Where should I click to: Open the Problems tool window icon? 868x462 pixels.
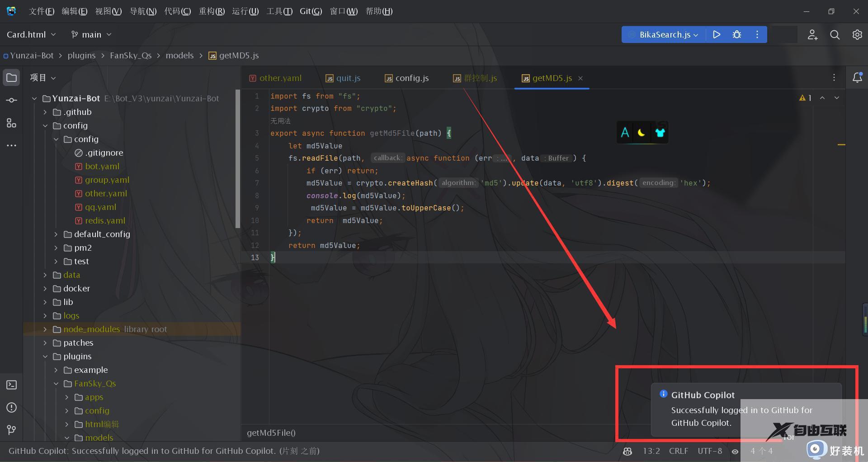[11, 407]
